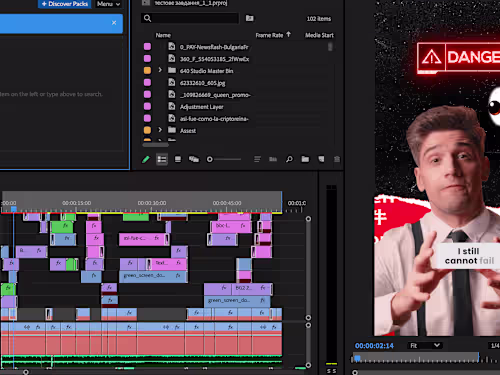This screenshot has height=375, width=500.
Task: Click the search-bin filter folder icon
Action: 249,18
